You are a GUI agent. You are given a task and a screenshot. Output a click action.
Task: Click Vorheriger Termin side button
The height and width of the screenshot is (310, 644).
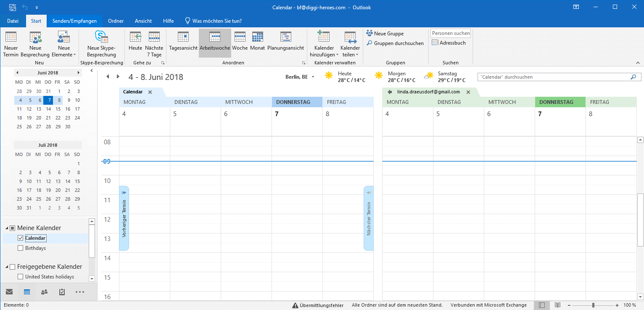click(124, 218)
